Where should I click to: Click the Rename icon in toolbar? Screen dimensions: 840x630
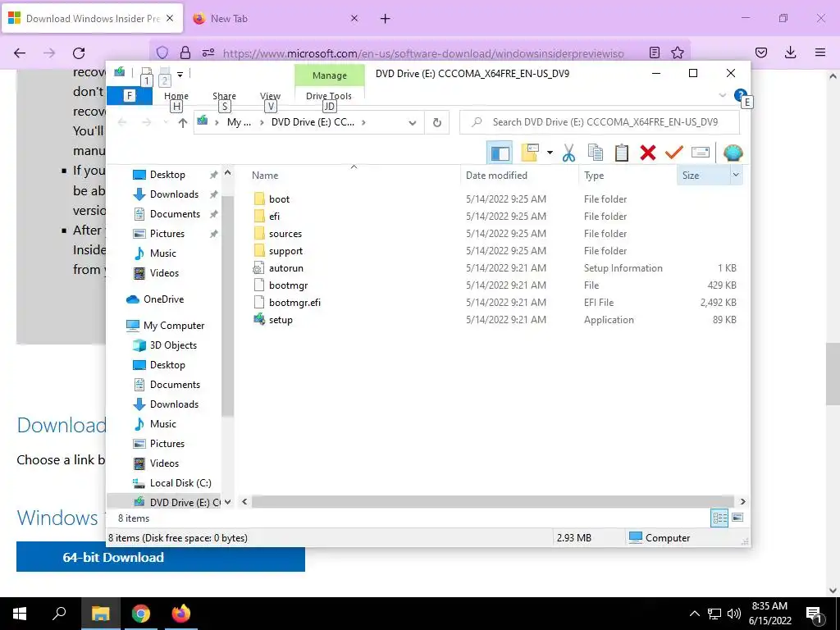point(701,153)
